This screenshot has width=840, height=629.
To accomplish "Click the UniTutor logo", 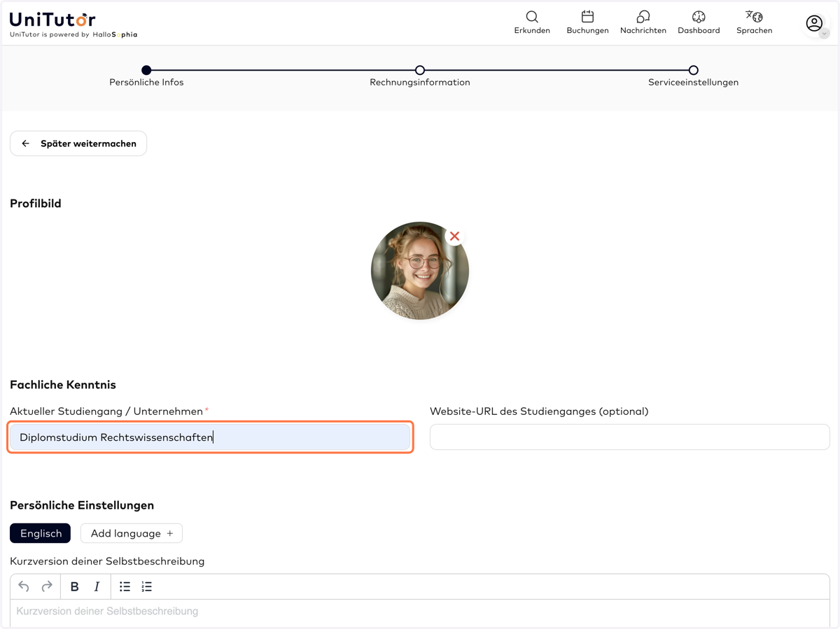I will pyautogui.click(x=52, y=20).
